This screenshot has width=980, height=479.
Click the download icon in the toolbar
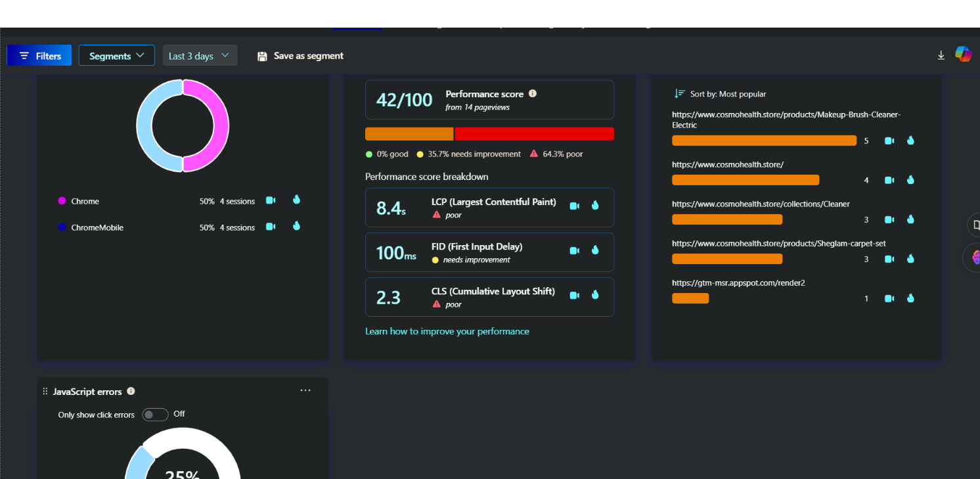[941, 55]
